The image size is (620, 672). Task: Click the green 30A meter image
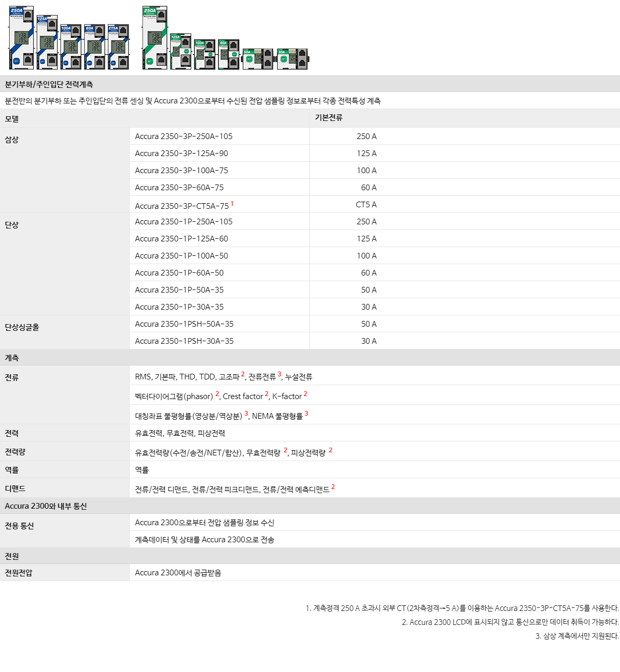[292, 59]
